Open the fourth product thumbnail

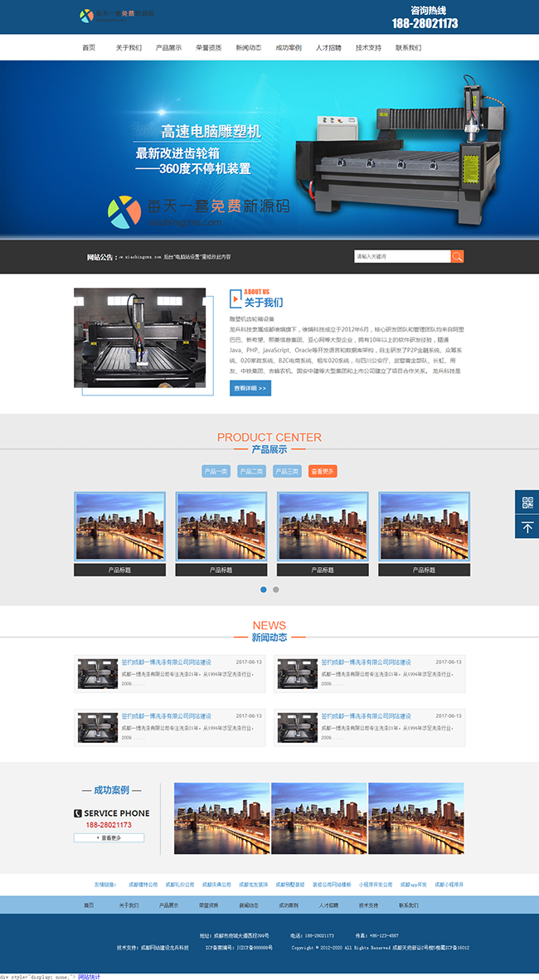click(425, 526)
